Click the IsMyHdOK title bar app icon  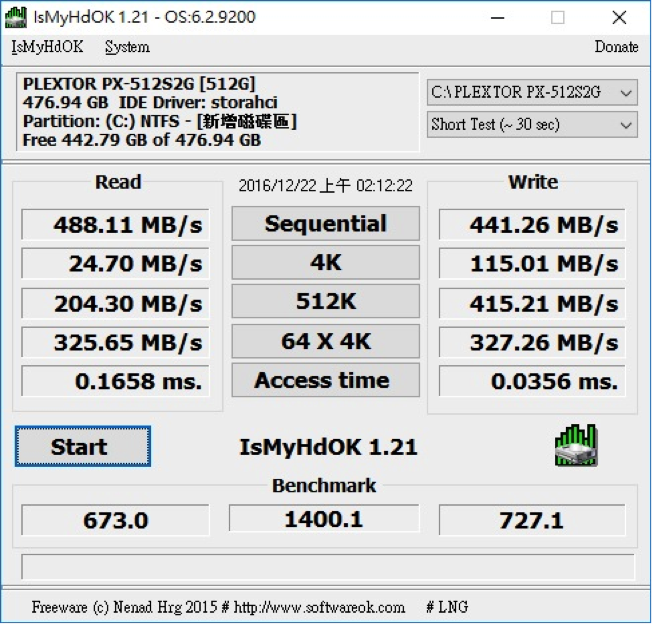(16, 17)
